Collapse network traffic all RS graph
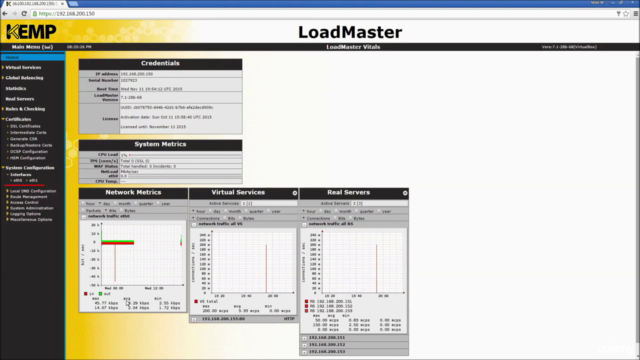Screen dimensions: 640x360 click(x=304, y=224)
